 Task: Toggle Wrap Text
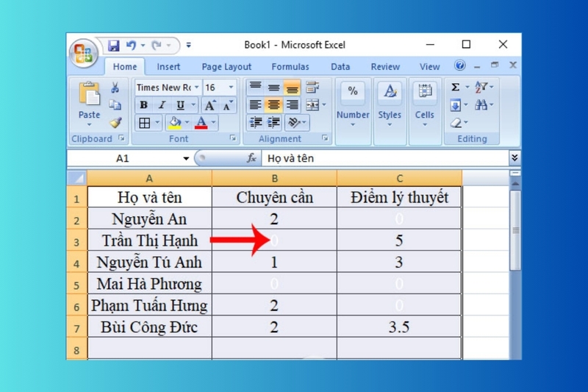tap(312, 87)
